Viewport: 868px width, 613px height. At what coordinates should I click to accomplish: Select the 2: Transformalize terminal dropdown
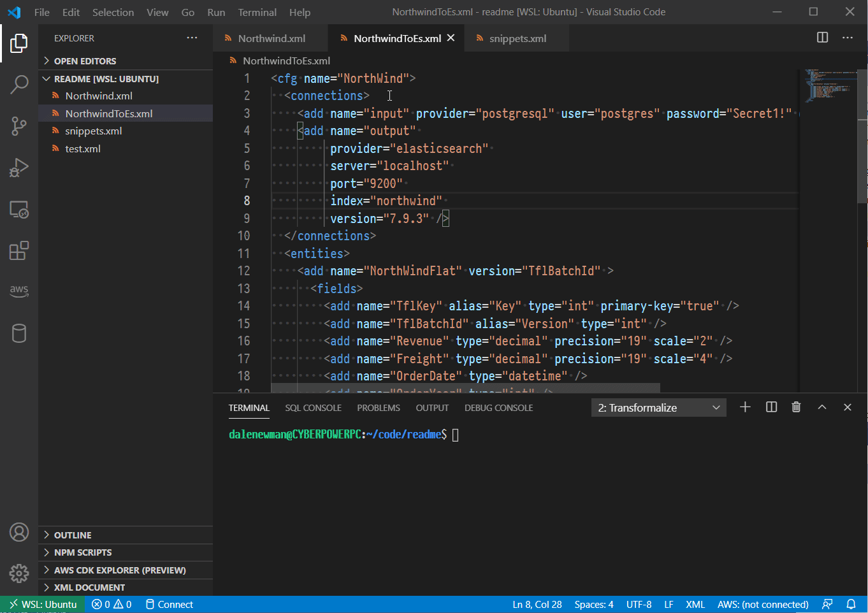point(659,408)
